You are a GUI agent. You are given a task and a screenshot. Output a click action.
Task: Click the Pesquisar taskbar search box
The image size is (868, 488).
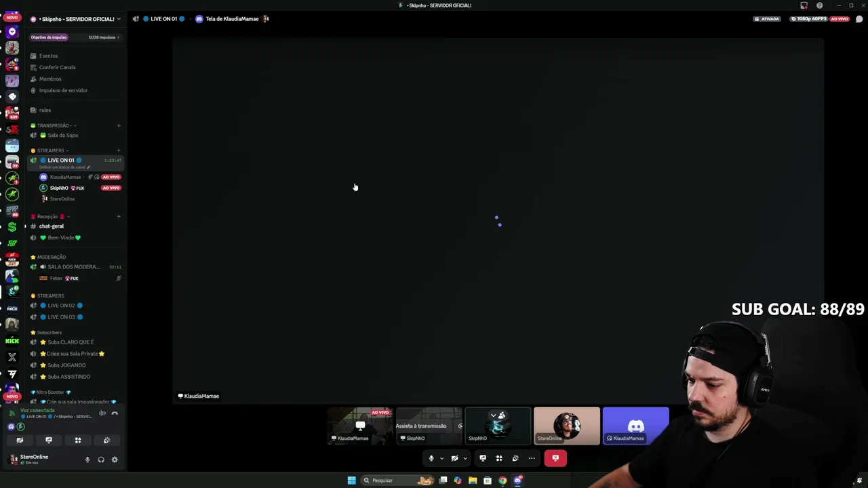tap(399, 481)
